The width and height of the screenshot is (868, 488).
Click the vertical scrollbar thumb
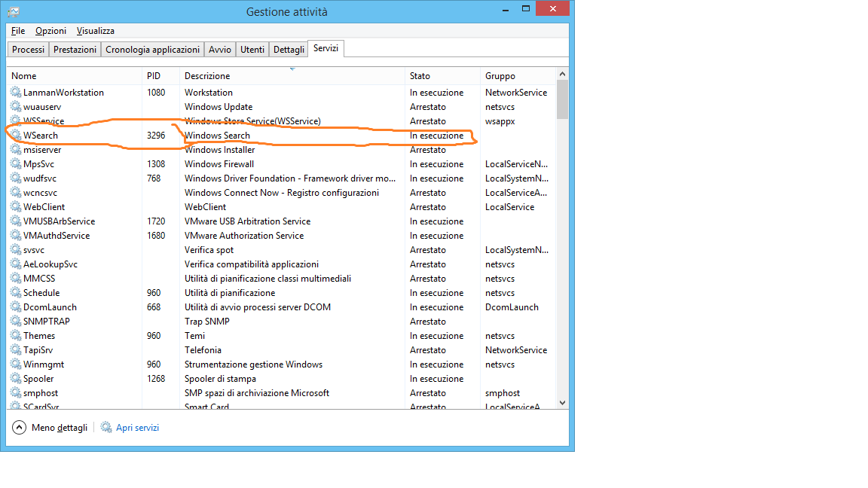click(x=562, y=99)
